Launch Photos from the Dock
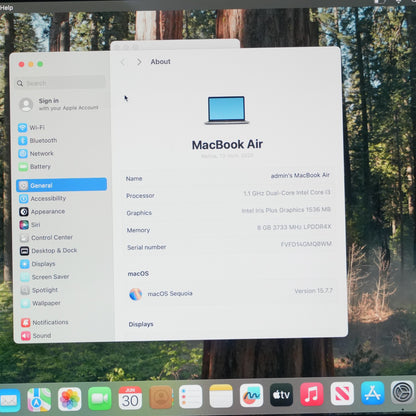This screenshot has height=416, width=416. pyautogui.click(x=69, y=399)
